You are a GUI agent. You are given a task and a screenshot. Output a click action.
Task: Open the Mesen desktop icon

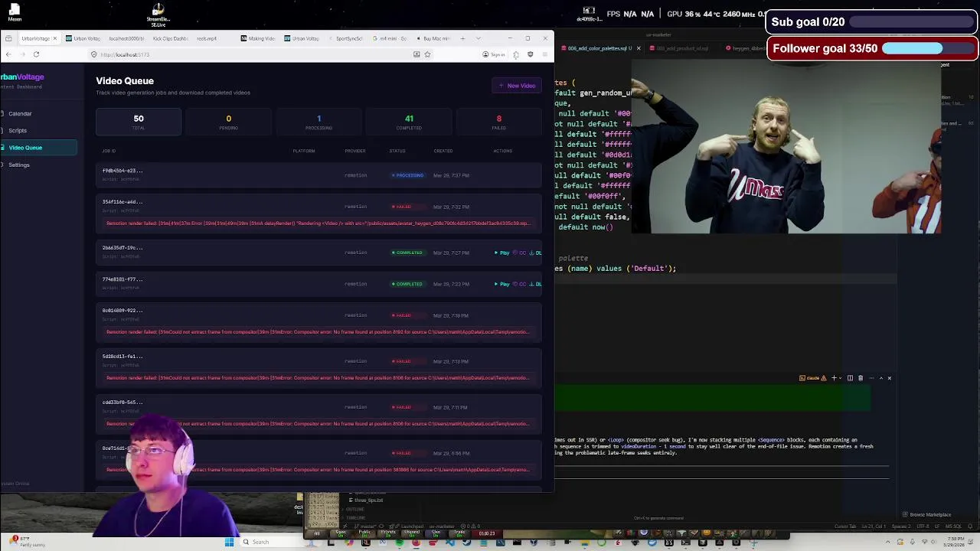pos(15,12)
